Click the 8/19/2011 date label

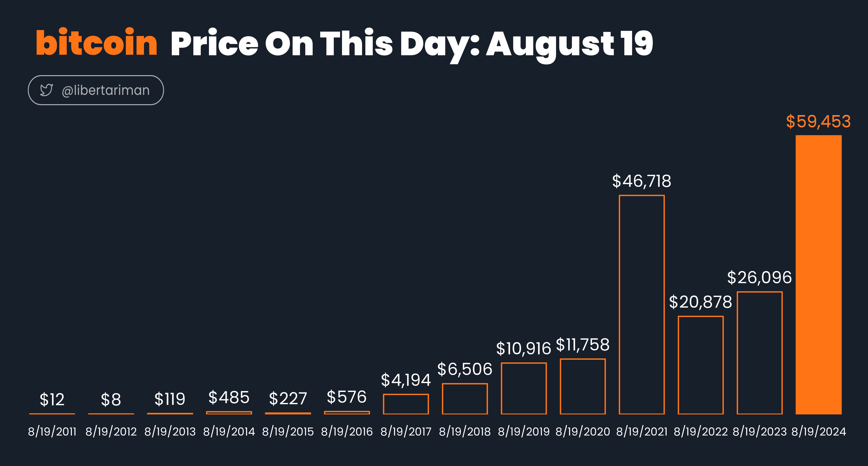[52, 432]
